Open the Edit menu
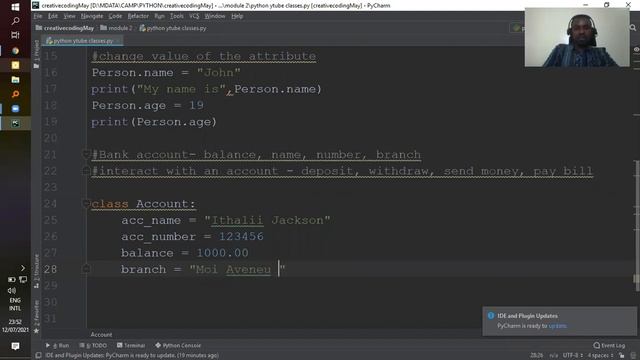 53,16
